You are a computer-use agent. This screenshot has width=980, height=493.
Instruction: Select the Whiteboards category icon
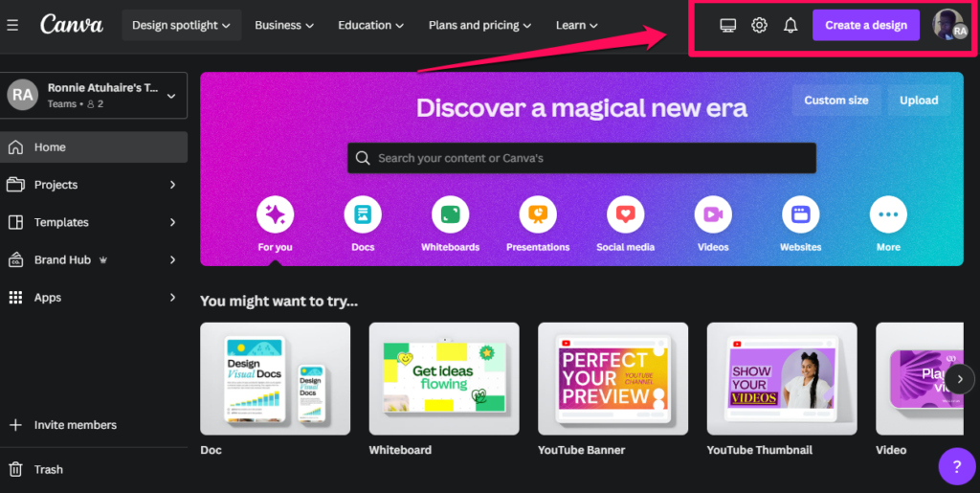click(x=450, y=214)
